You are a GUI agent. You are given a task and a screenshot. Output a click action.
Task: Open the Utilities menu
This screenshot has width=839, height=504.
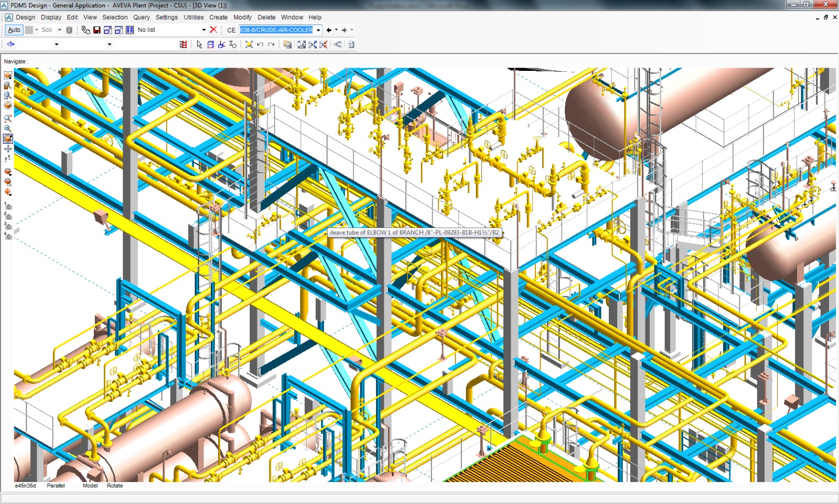tap(193, 17)
